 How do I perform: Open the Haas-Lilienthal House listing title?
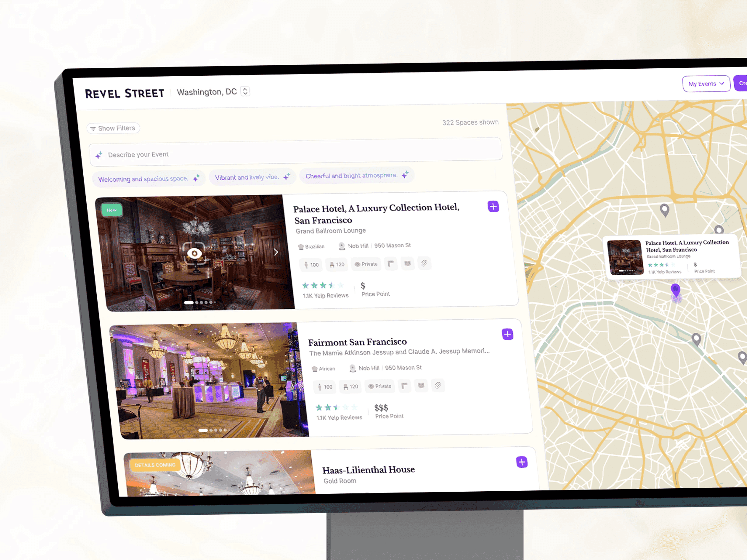(x=368, y=469)
